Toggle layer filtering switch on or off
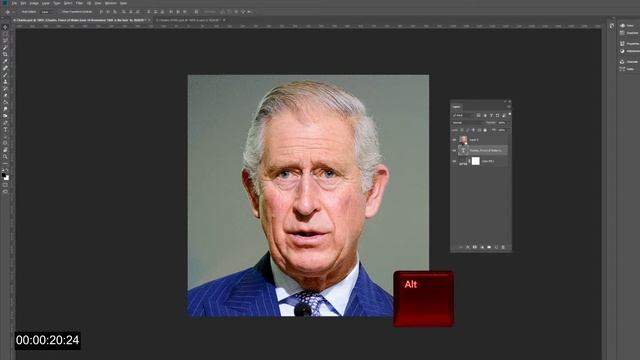Screen dimensions: 640x360 (510, 114)
